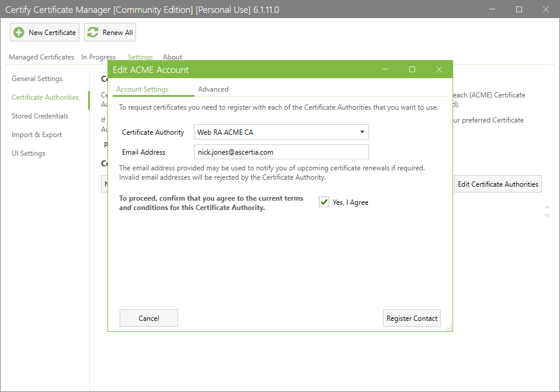The image size is (560, 392).
Task: Close the Edit ACME Account dialog
Action: coord(439,69)
